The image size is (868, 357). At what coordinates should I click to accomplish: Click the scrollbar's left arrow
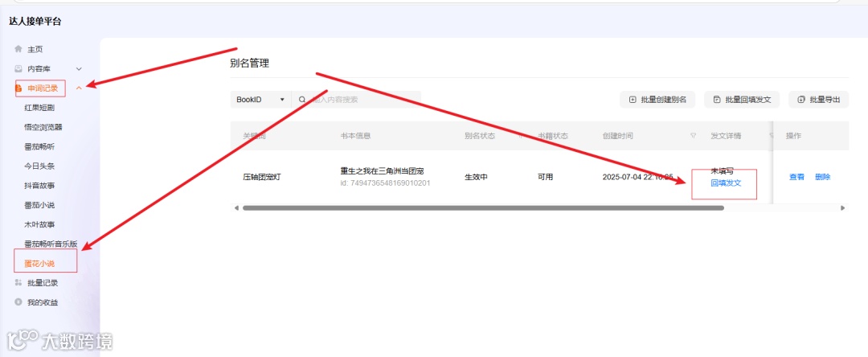[236, 208]
